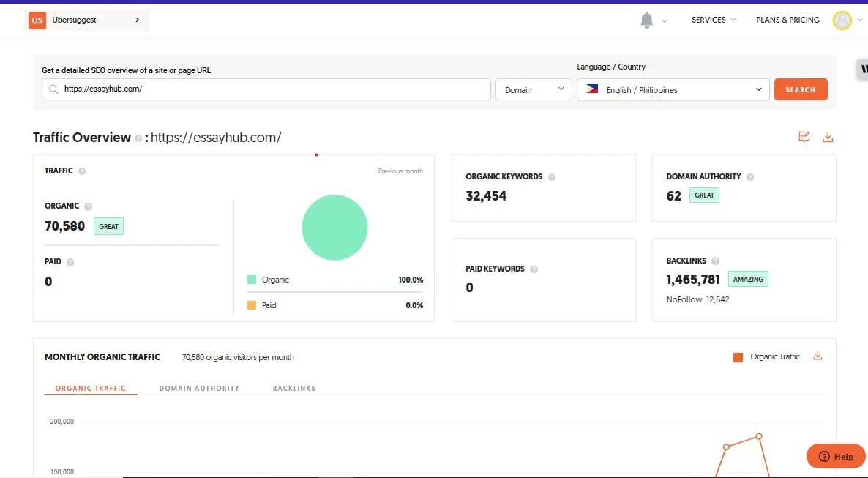Click the 70,580 organic traffic value
This screenshot has height=478, width=868.
[64, 226]
